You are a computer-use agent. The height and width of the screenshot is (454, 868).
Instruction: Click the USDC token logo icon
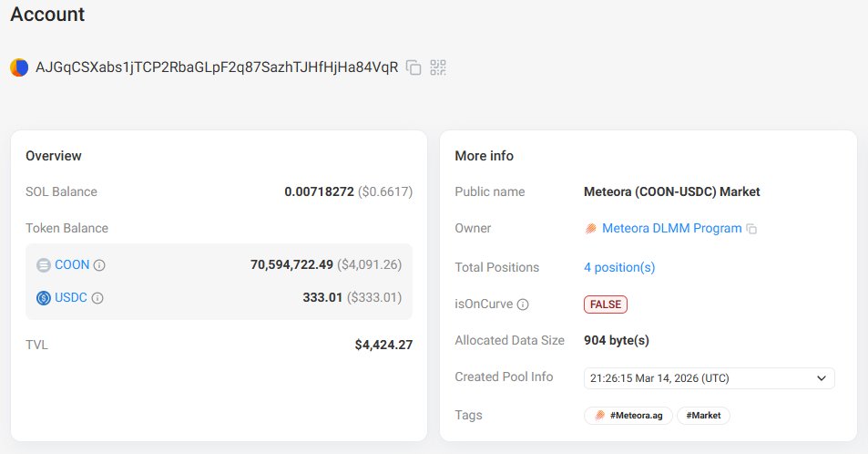click(44, 298)
